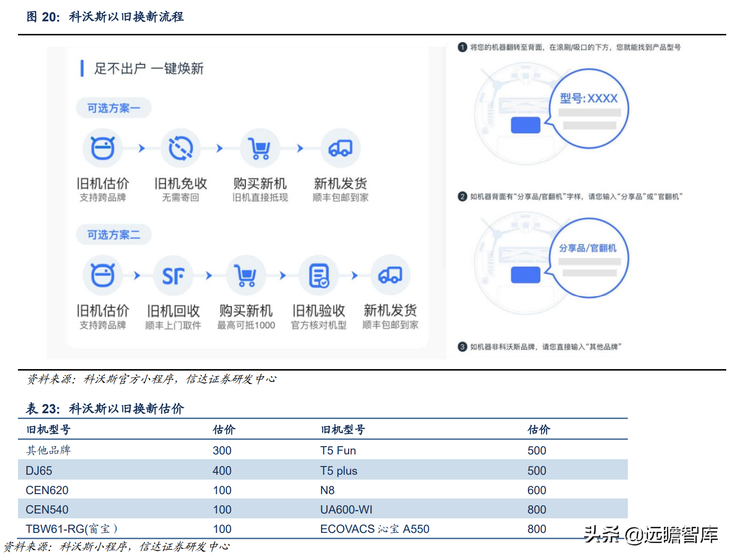Click the 足不出户 一键焕新 heading
This screenshot has width=734, height=560.
(x=148, y=68)
